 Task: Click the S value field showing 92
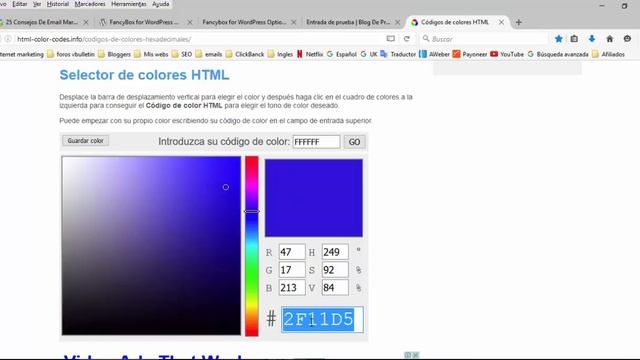coord(335,270)
